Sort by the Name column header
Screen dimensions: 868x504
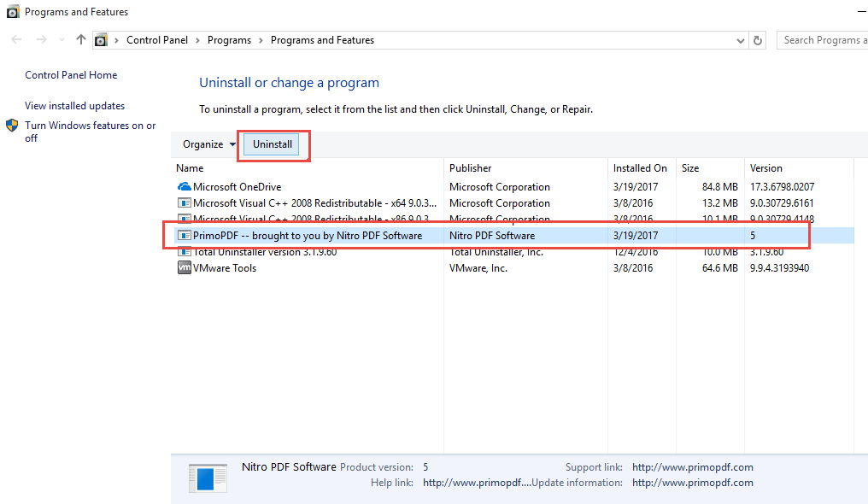(190, 168)
